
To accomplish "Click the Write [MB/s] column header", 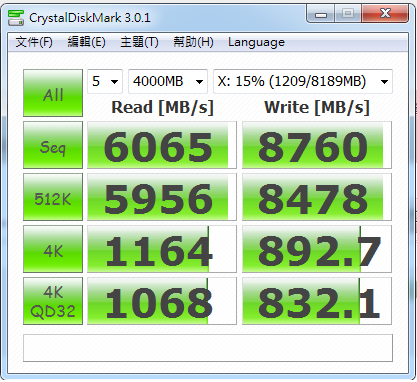I will tap(317, 108).
